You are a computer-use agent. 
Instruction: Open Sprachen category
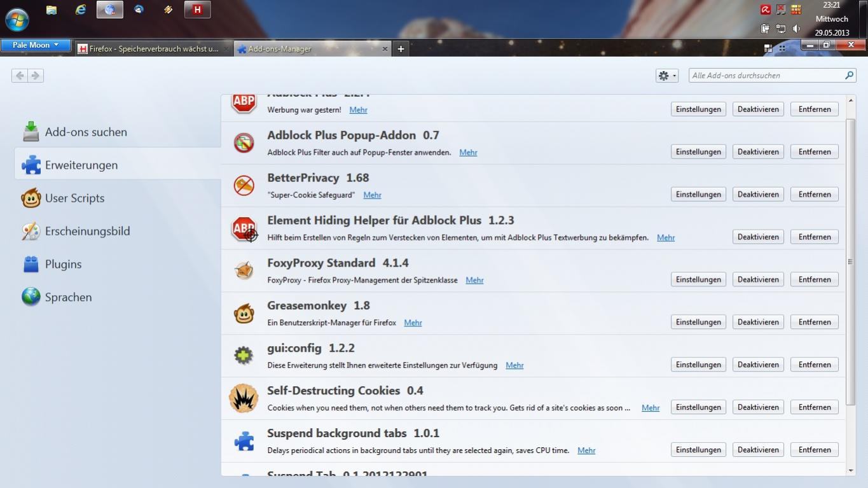click(118, 297)
